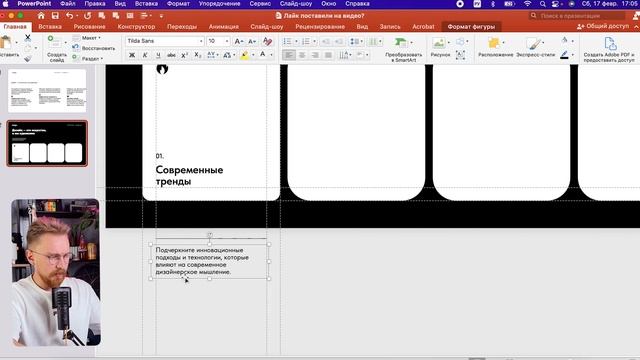Viewport: 640px width, 360px height.
Task: Decrease the font size with the smaller A
Action: [x=252, y=41]
